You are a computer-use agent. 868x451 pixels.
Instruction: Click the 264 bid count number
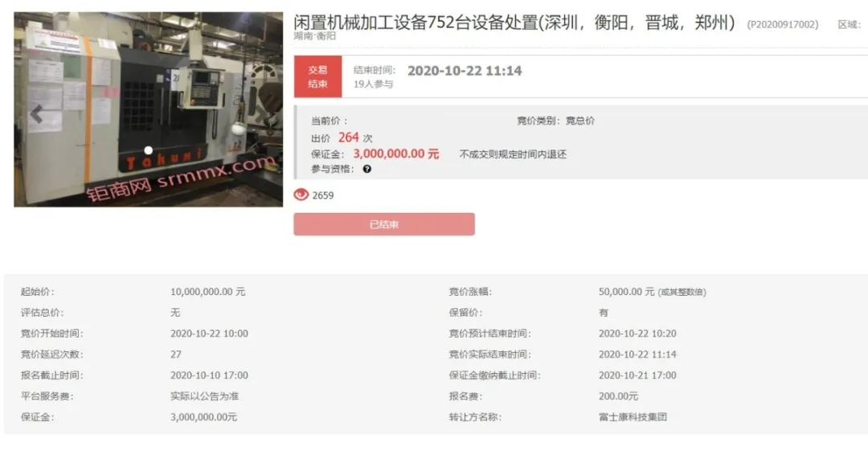(349, 137)
